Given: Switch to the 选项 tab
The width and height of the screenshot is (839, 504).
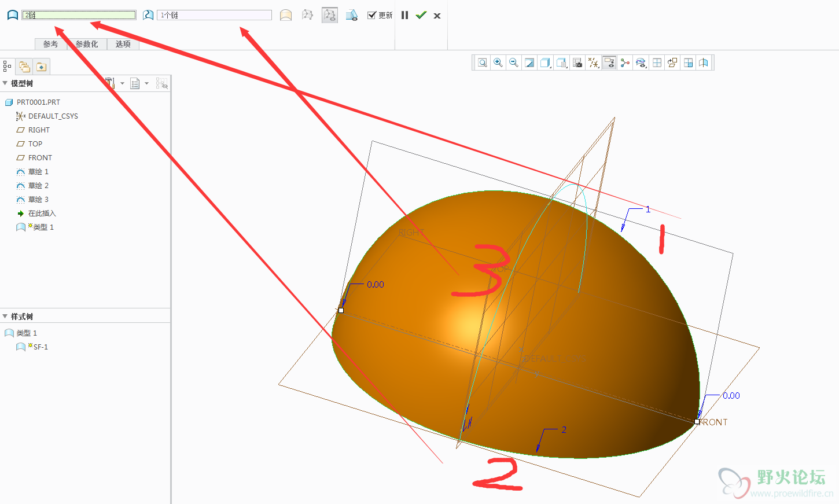Looking at the screenshot, I should [123, 44].
